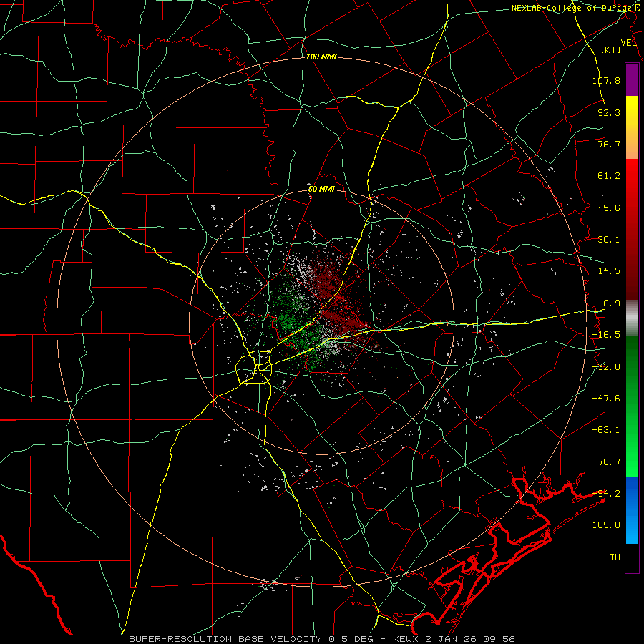This screenshot has height=644, width=644.
Task: Select the 30.1 velocity scale value
Action: (x=609, y=240)
